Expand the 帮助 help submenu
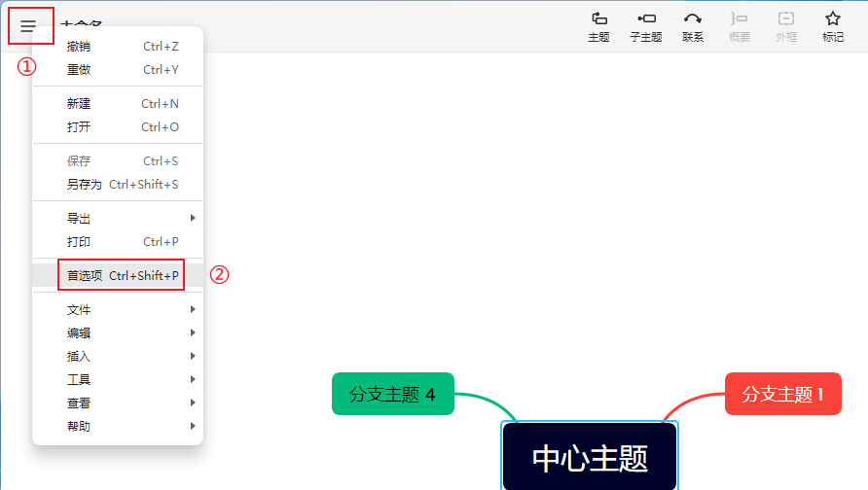Screen dimensions: 868x490 click(118, 427)
